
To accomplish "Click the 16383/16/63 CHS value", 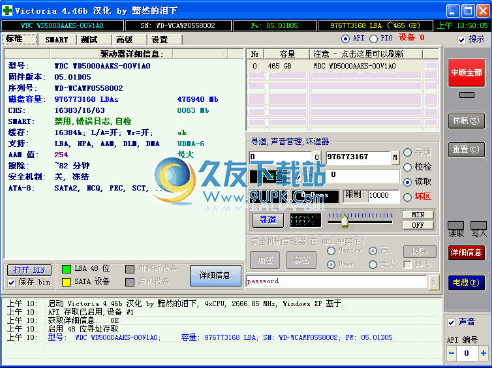I will click(80, 110).
